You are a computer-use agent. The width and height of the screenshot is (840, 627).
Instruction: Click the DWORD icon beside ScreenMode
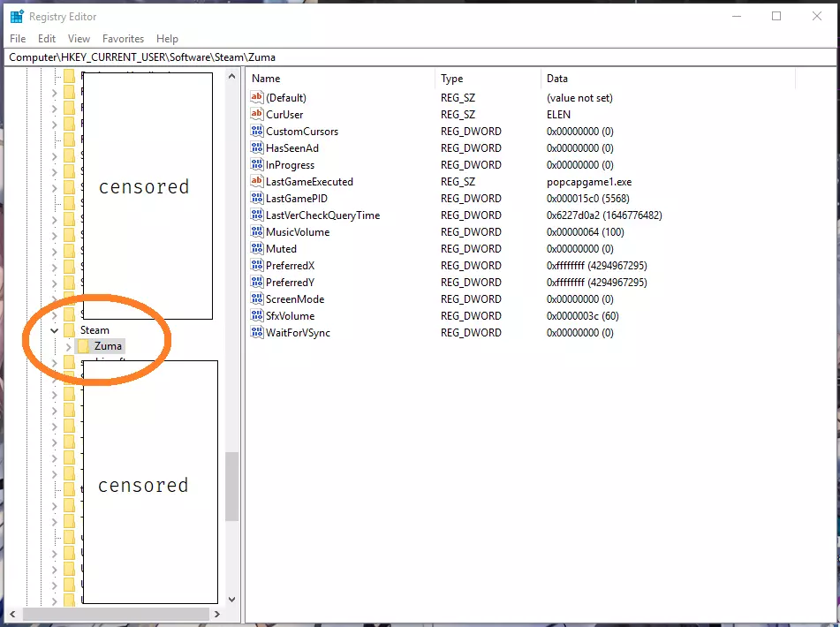[x=257, y=298]
